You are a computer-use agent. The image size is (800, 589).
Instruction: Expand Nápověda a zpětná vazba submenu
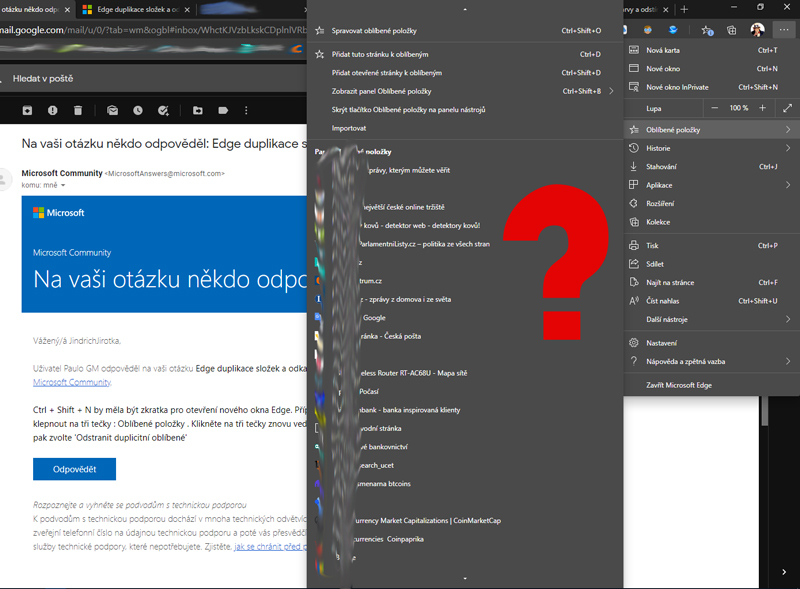712,361
